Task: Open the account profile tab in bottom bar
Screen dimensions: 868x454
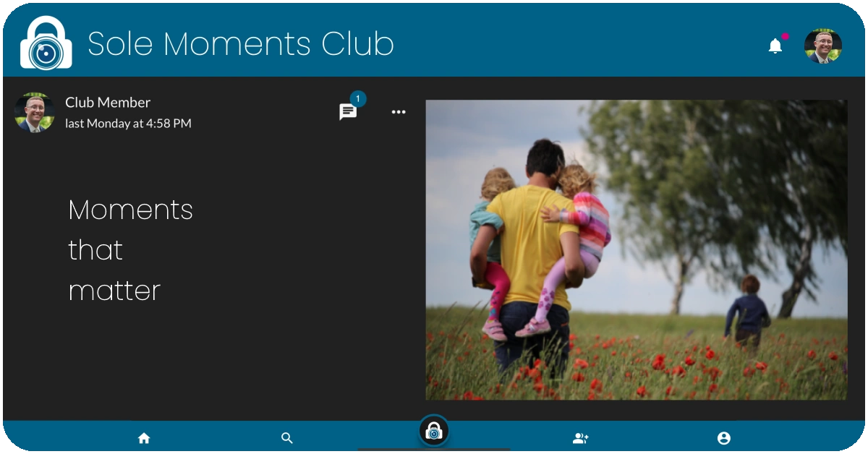Action: click(723, 438)
